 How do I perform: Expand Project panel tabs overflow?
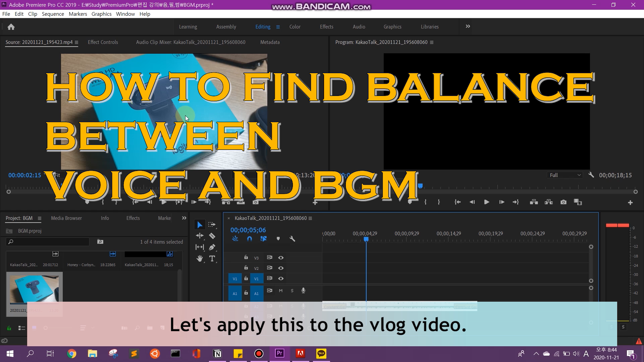[184, 218]
